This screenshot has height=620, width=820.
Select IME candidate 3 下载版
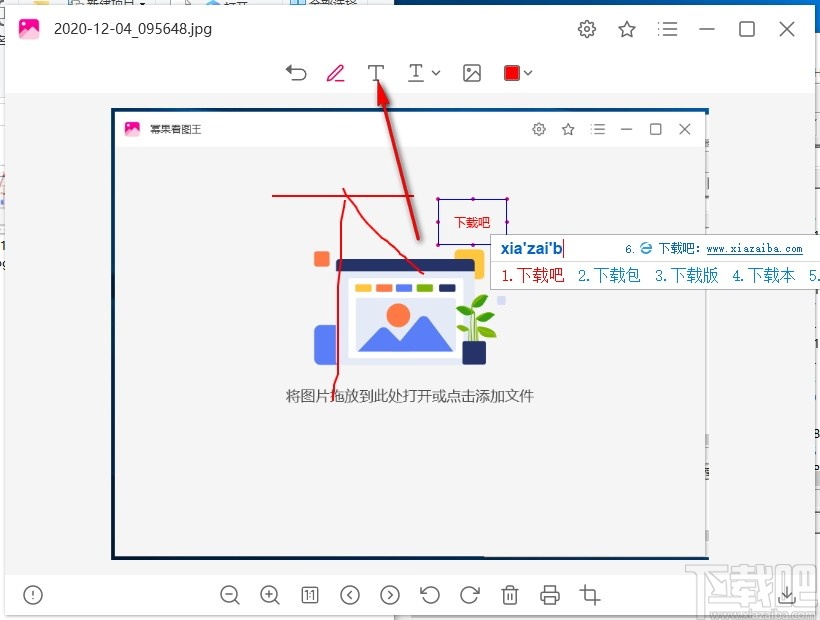(x=687, y=275)
